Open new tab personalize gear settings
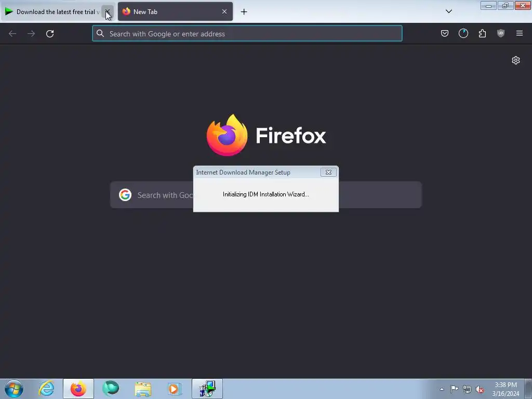Viewport: 532px width, 399px height. coord(516,60)
